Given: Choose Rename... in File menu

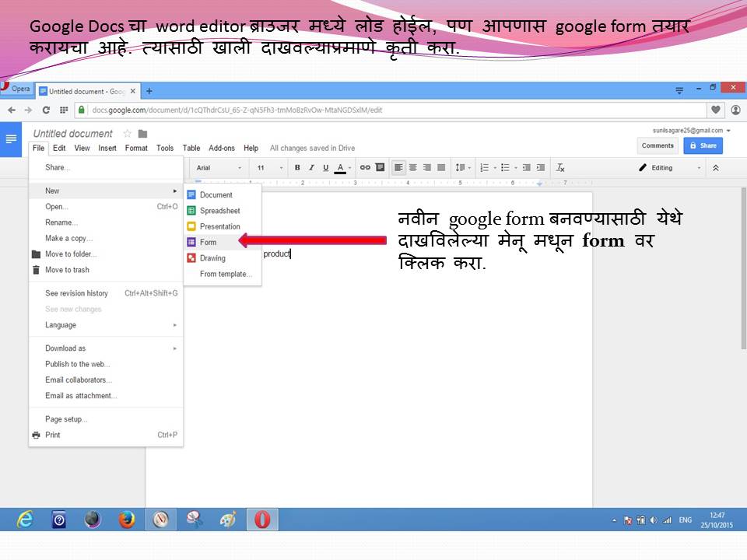Looking at the screenshot, I should [x=107, y=222].
